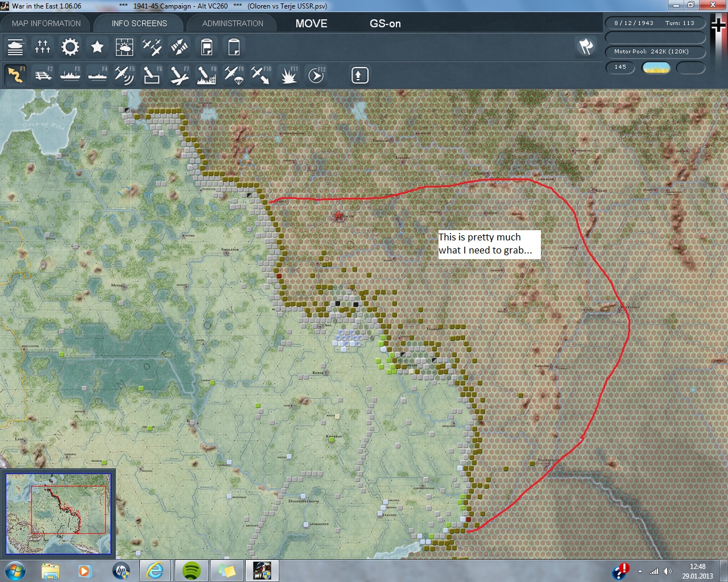Open Spotify from the taskbar
This screenshot has height=582, width=728.
coord(192,570)
